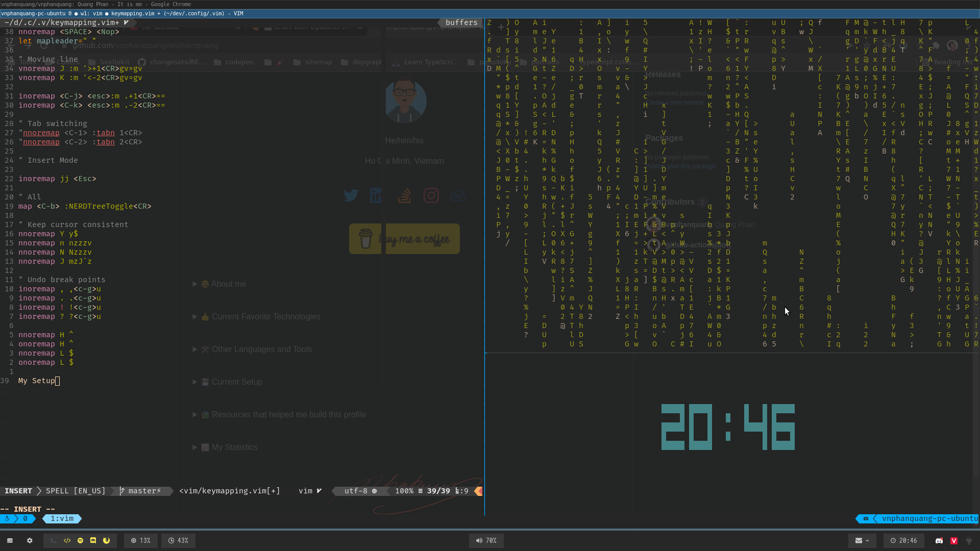The height and width of the screenshot is (551, 980).
Task: Click the CPU chip icon beside 13%
Action: coord(134,540)
